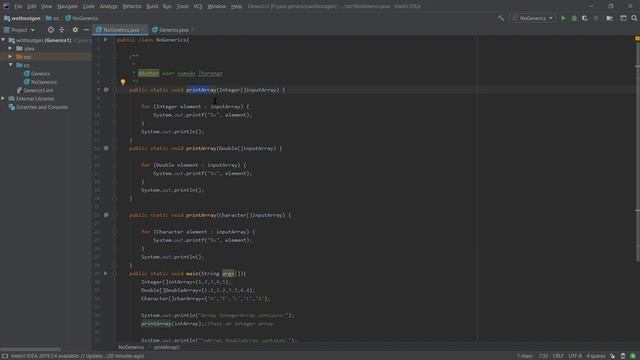This screenshot has height=360, width=640.
Task: Click the yellow intention light bulb
Action: coord(123,82)
